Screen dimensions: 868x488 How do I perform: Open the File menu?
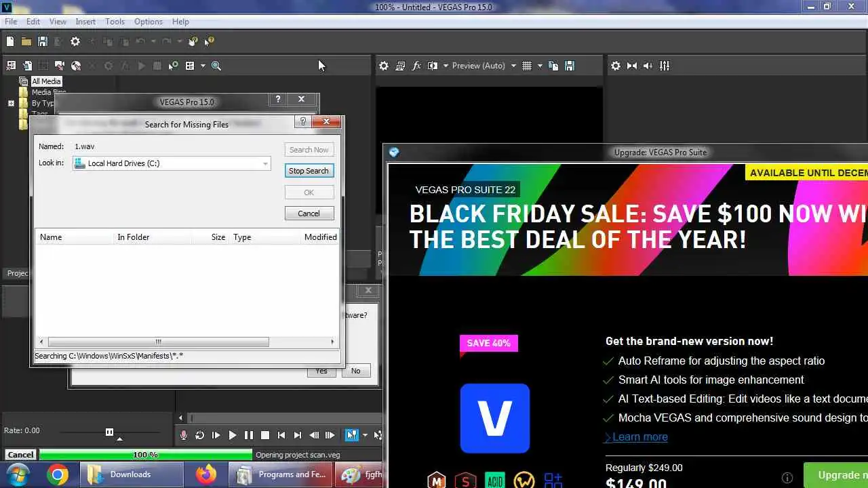[11, 22]
